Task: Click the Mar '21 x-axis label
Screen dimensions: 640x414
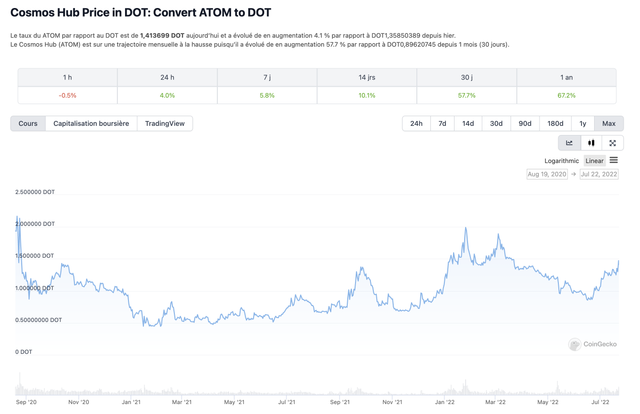Action: tap(182, 402)
